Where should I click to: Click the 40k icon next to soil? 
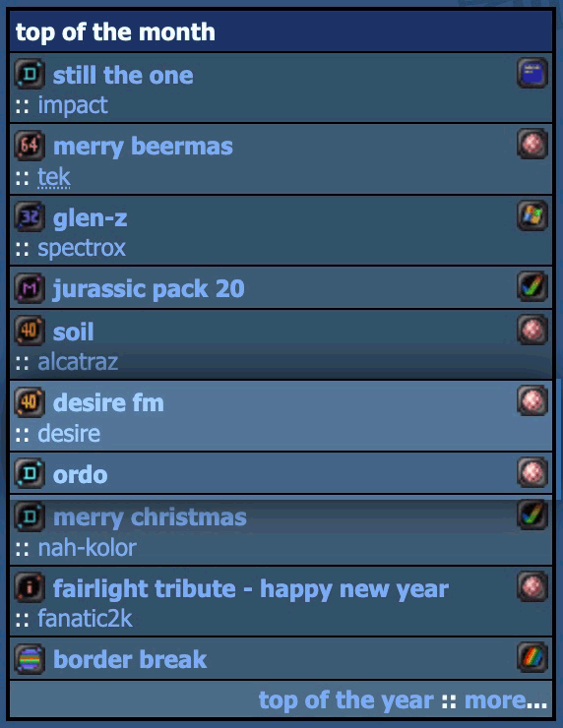click(30, 331)
